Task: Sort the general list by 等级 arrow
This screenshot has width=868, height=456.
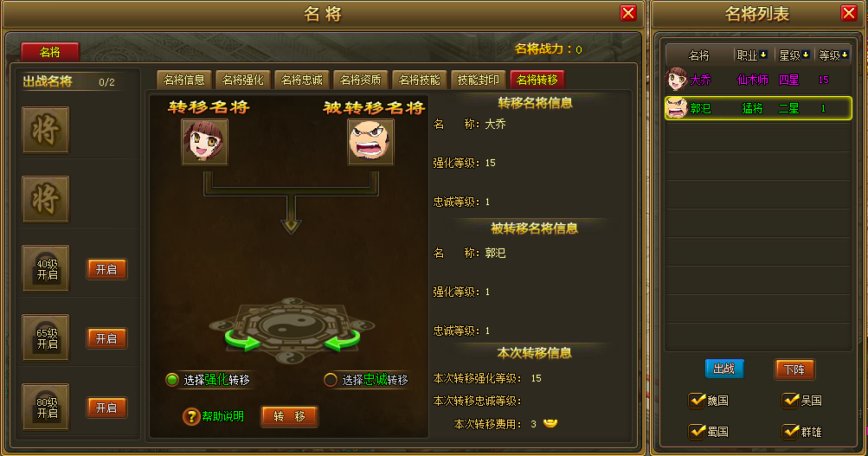Action: click(x=845, y=55)
